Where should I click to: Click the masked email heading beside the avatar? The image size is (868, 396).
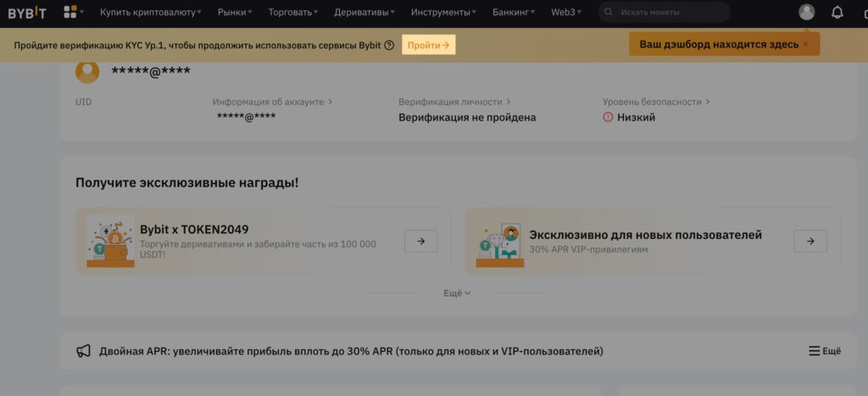(151, 71)
